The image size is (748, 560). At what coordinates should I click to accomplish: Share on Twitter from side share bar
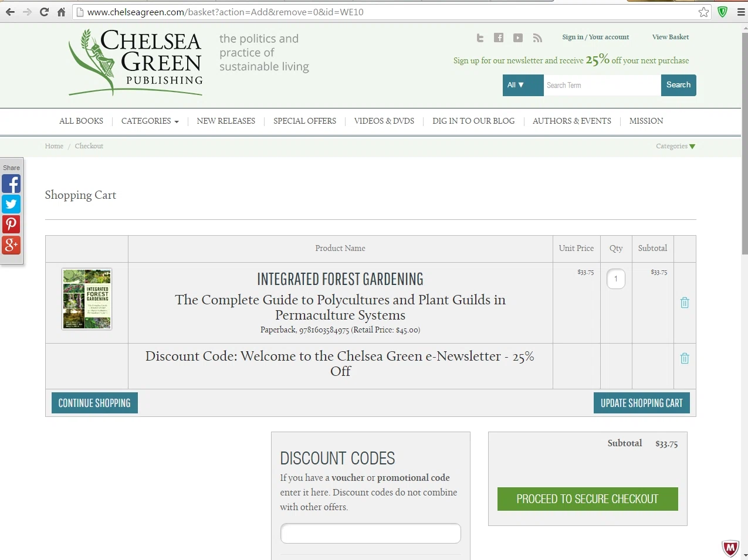[x=11, y=204]
